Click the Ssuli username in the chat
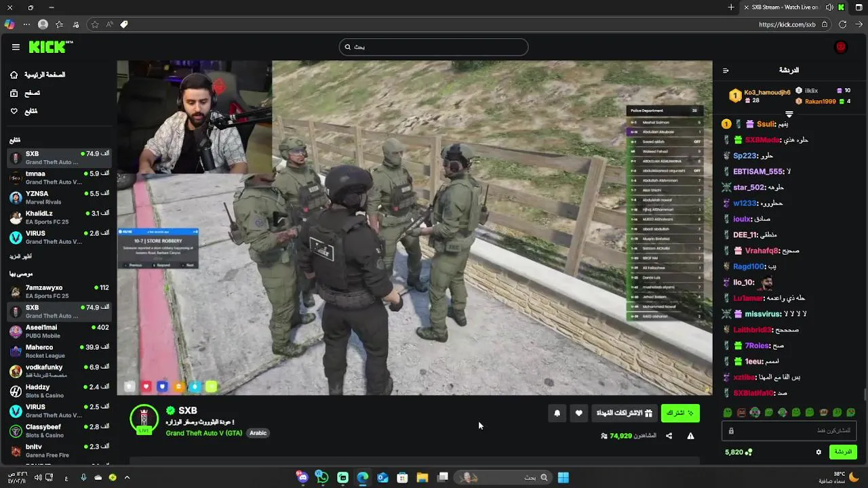Image resolution: width=868 pixels, height=488 pixels. (x=766, y=124)
